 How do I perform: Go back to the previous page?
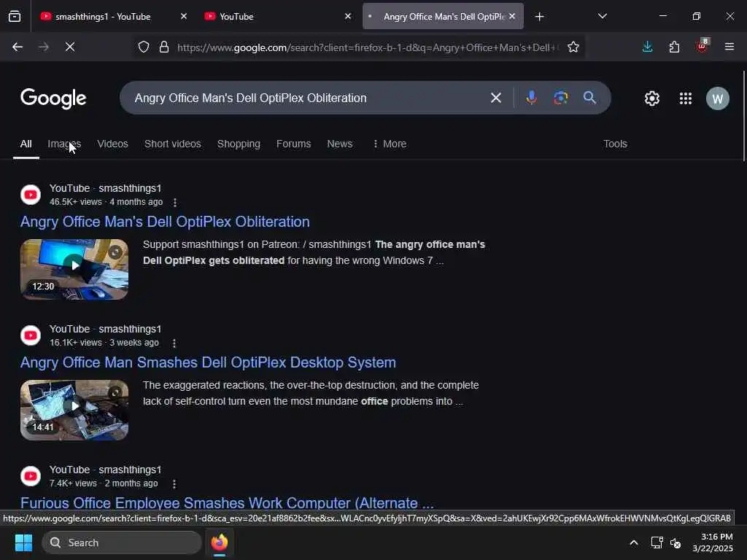coord(18,47)
